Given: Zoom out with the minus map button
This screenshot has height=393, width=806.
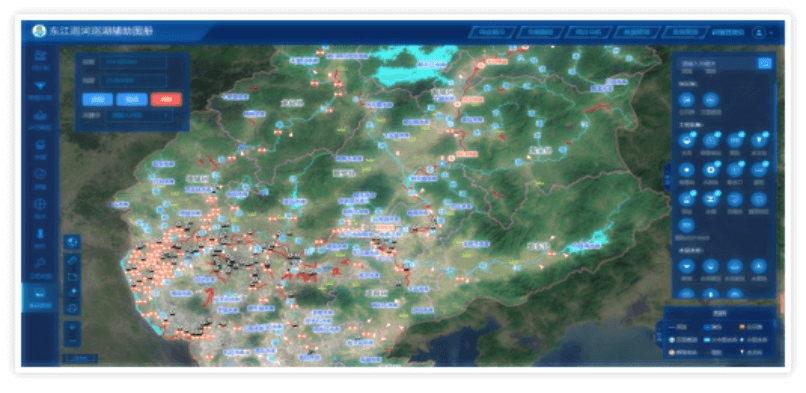Looking at the screenshot, I should (72, 340).
